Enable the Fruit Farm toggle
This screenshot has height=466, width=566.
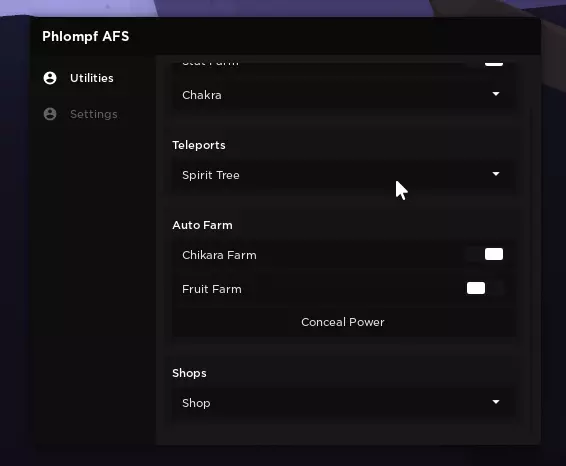485,288
